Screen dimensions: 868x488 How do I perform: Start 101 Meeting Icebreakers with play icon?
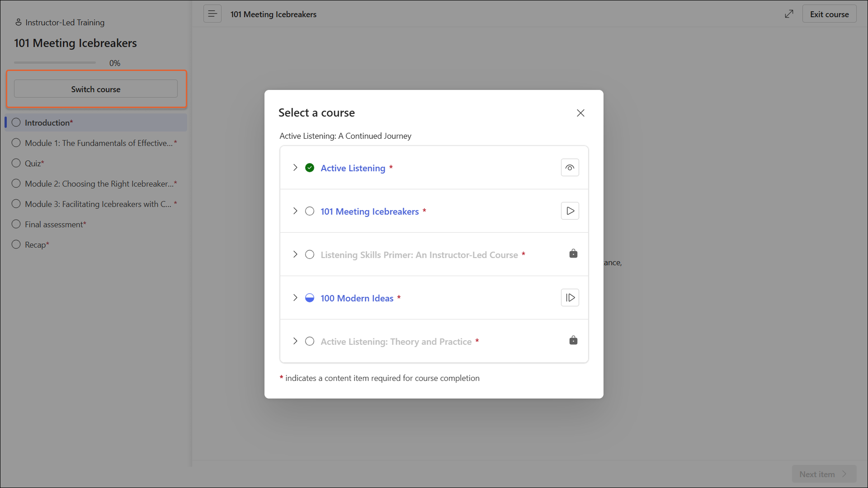(570, 211)
